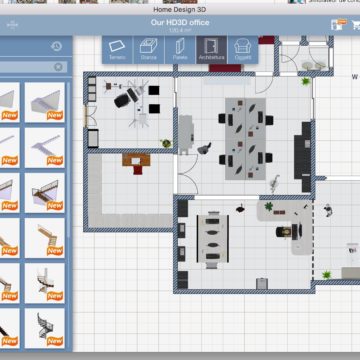Image resolution: width=360 pixels, height=360 pixels.
Task: Select the red chair behind reception desk
Action: [x=138, y=170]
